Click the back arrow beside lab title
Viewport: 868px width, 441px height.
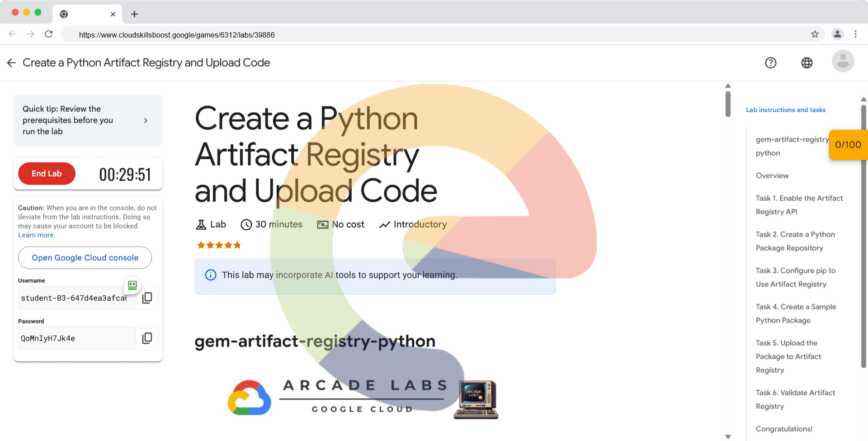pyautogui.click(x=12, y=63)
